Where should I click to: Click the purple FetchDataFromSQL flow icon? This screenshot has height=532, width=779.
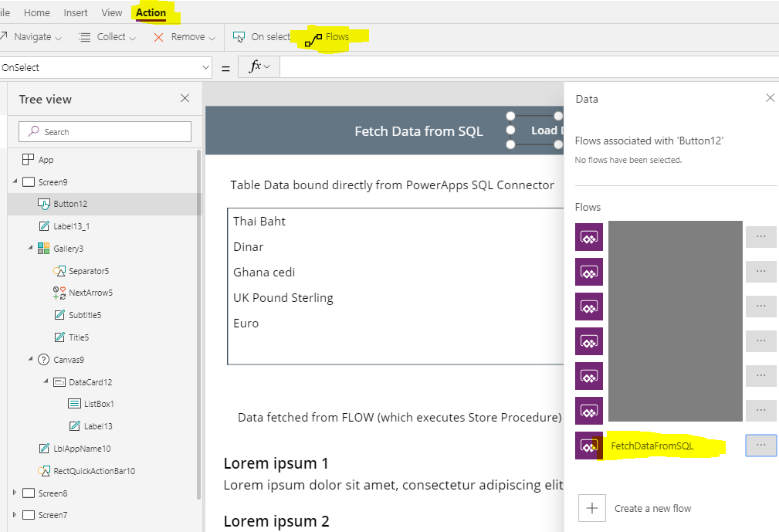coord(589,446)
